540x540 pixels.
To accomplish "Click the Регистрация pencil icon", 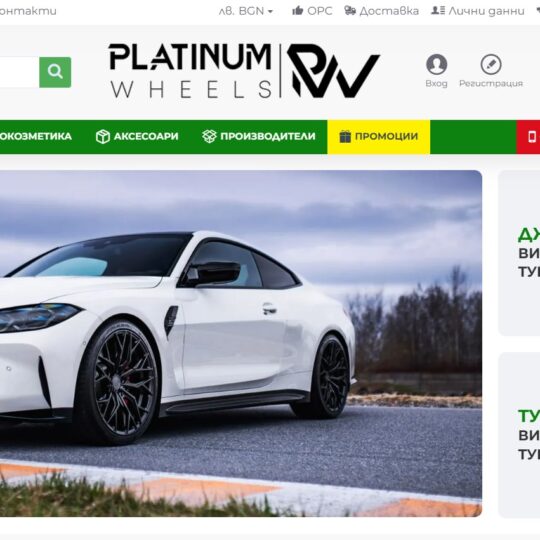I will tap(491, 64).
